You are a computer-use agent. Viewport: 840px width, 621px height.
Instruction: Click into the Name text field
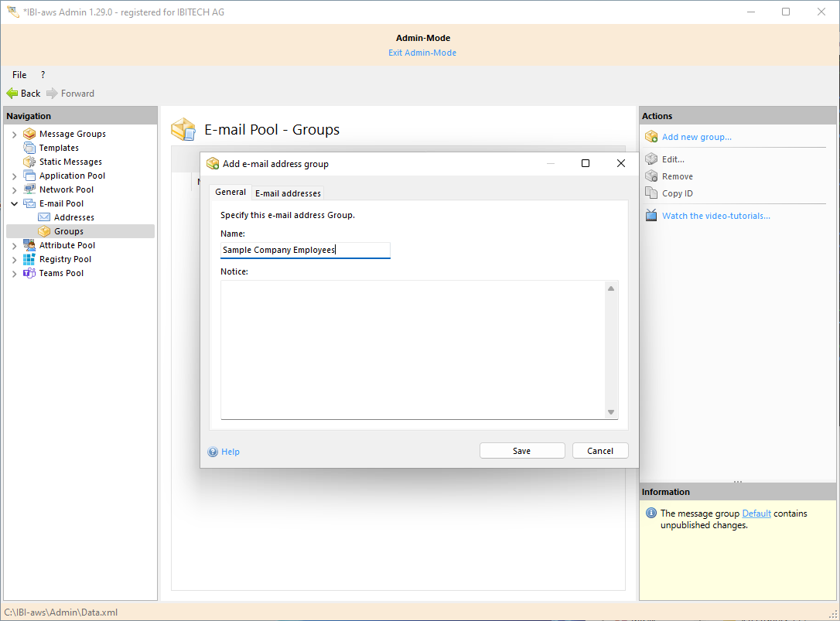305,250
